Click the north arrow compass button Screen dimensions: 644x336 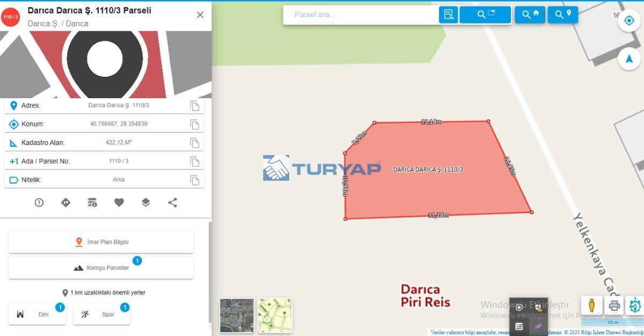point(629,59)
